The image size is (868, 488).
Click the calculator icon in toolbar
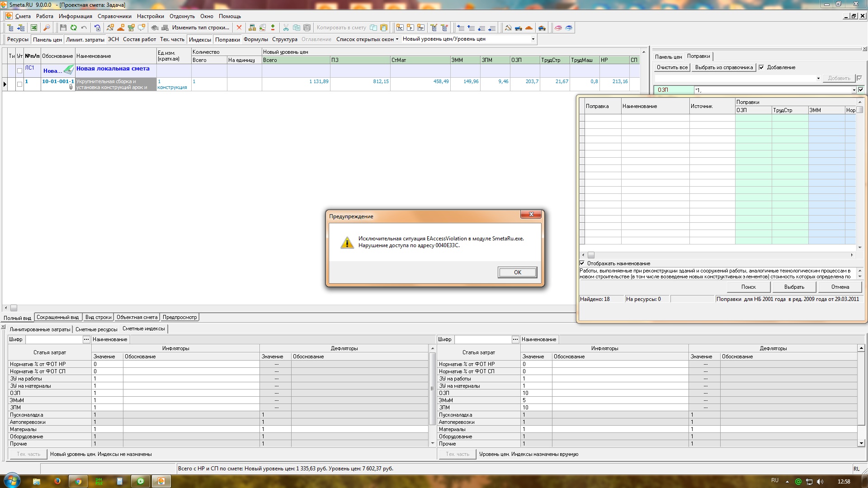click(x=252, y=28)
